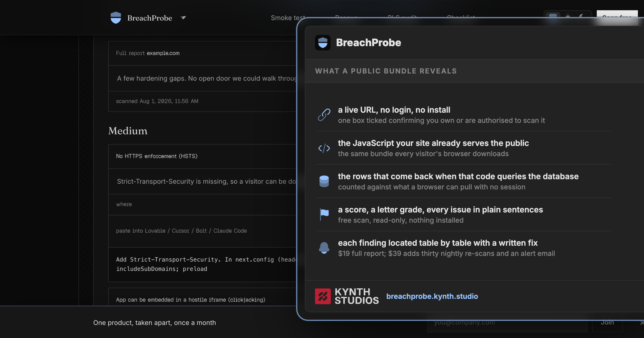
Task: Click 'App can be embedded in a hostile iframe' finding
Action: (191, 300)
